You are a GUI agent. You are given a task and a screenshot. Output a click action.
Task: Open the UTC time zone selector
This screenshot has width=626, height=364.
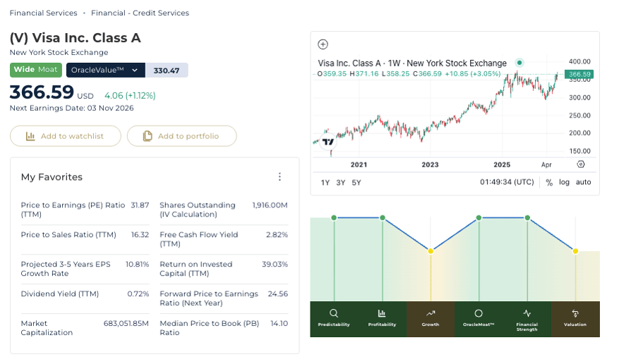tap(507, 182)
